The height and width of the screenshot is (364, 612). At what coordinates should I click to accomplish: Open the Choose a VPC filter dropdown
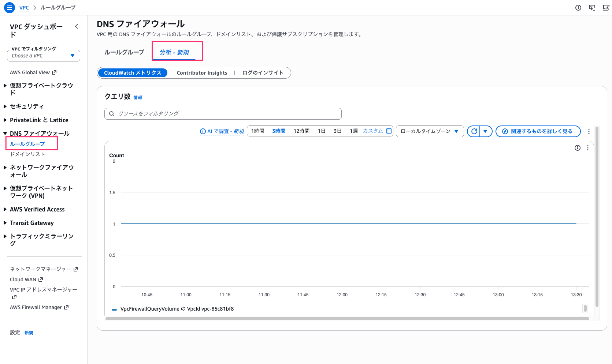(44, 56)
